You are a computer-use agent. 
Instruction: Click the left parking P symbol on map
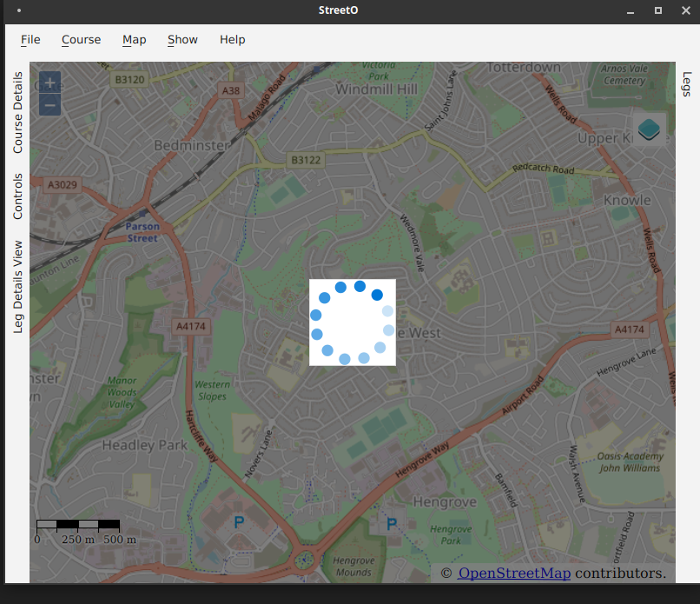pos(239,522)
